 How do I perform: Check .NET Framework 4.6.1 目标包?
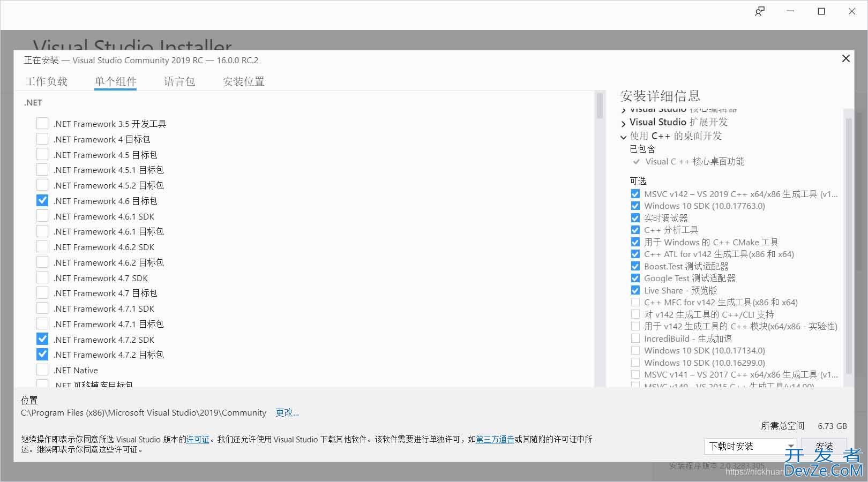[42, 231]
